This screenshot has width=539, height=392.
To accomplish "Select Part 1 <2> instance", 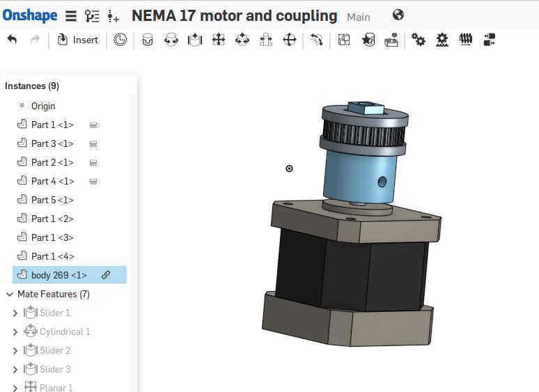I will [52, 219].
